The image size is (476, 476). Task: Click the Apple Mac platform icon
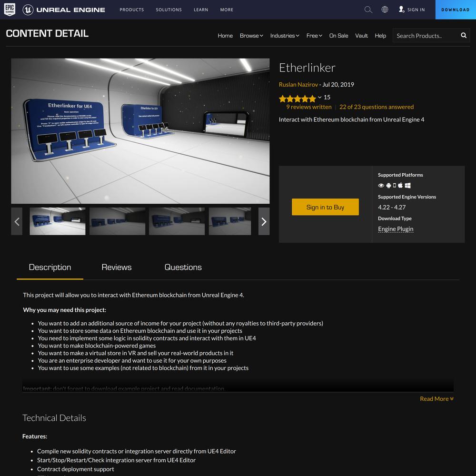click(x=400, y=185)
